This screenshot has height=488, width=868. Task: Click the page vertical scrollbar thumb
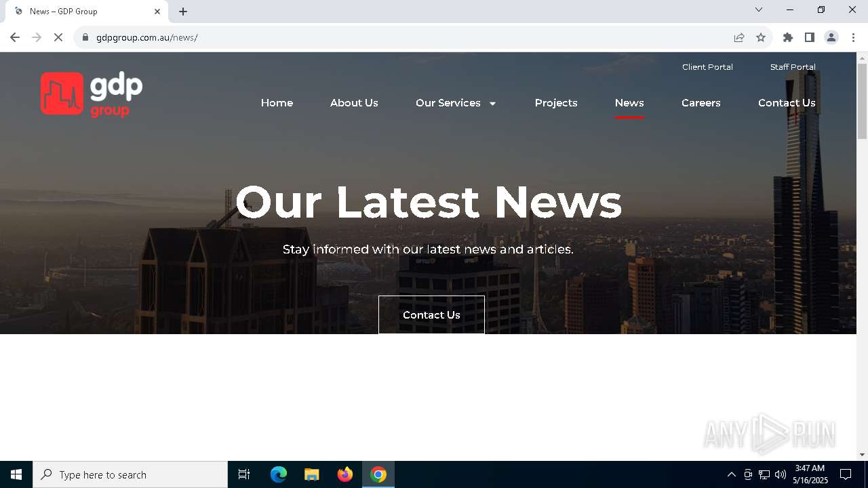[862, 102]
